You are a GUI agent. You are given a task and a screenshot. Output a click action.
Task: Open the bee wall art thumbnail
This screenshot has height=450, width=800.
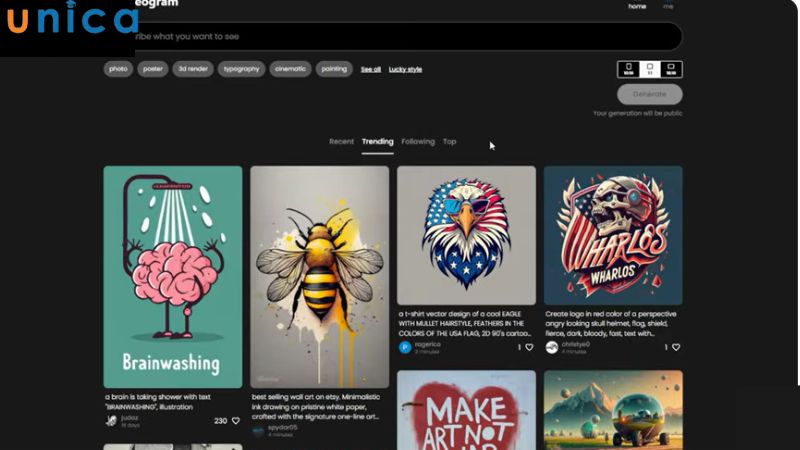(x=319, y=276)
